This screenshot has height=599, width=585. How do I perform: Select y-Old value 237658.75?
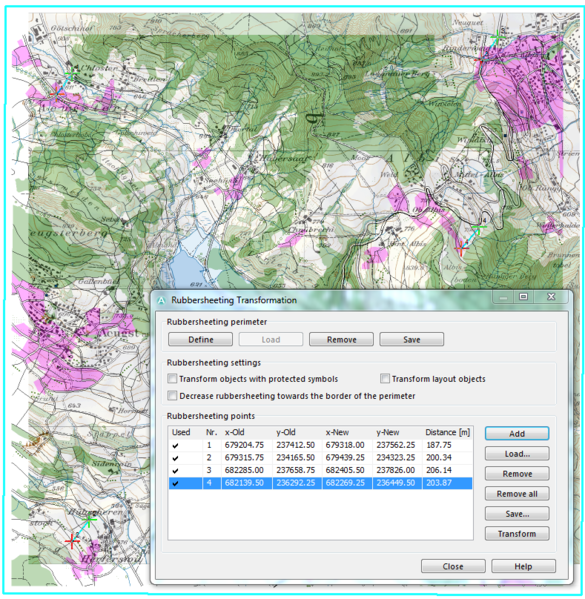pyautogui.click(x=295, y=470)
